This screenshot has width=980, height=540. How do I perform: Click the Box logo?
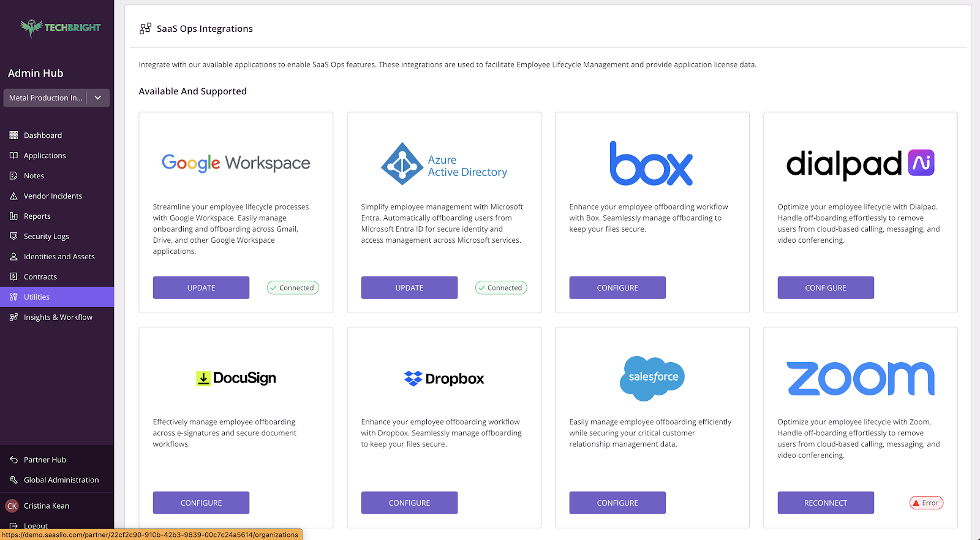(x=651, y=163)
